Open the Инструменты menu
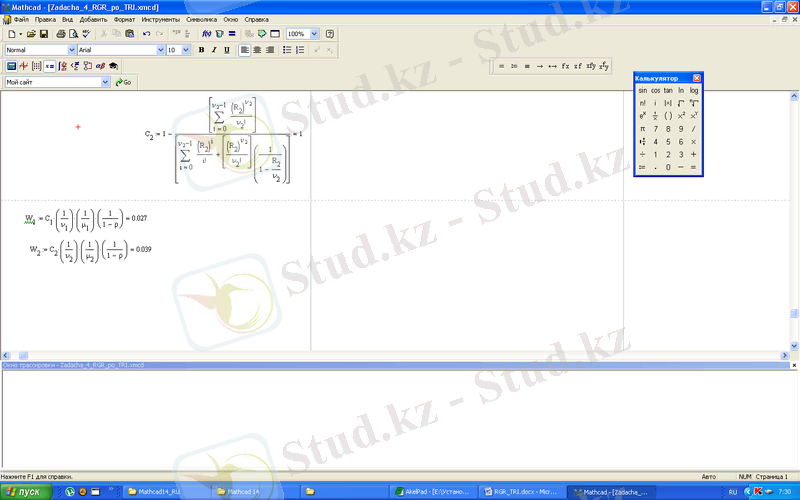Viewport: 800px width, 500px height. (161, 19)
